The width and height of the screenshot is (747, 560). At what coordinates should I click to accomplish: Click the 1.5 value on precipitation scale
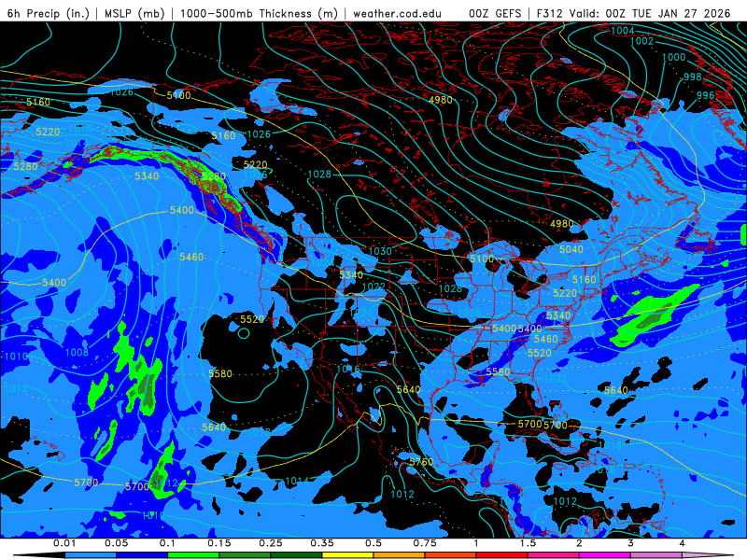point(528,543)
